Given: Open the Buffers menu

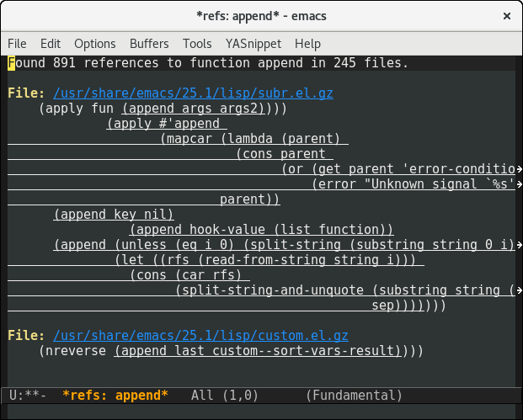Looking at the screenshot, I should (149, 44).
